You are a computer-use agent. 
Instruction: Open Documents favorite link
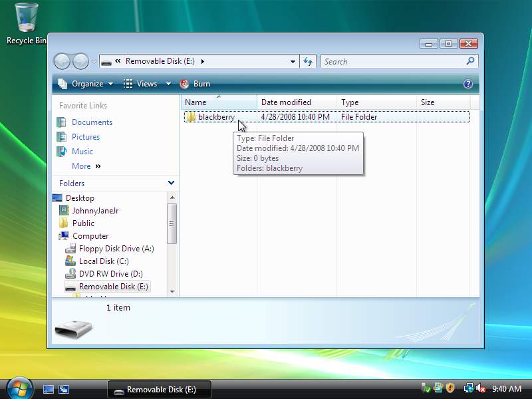[x=92, y=122]
